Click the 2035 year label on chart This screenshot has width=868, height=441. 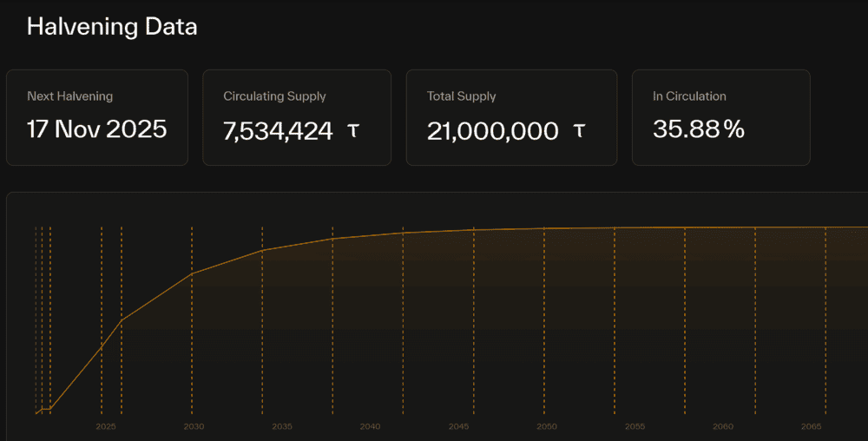(282, 427)
